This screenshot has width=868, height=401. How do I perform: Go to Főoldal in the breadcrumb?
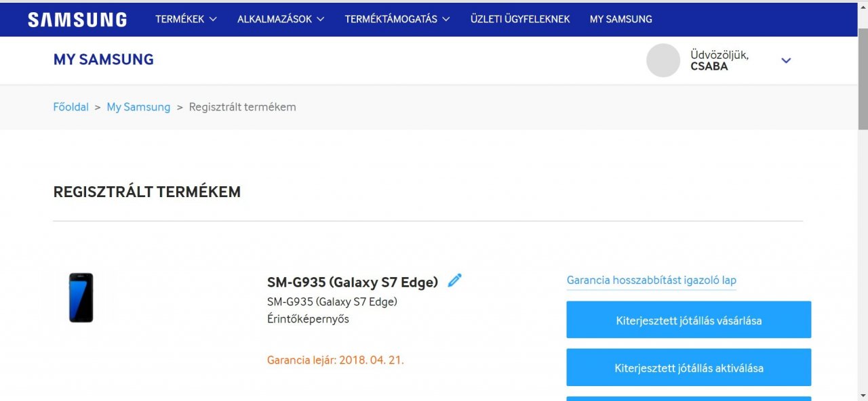[71, 107]
